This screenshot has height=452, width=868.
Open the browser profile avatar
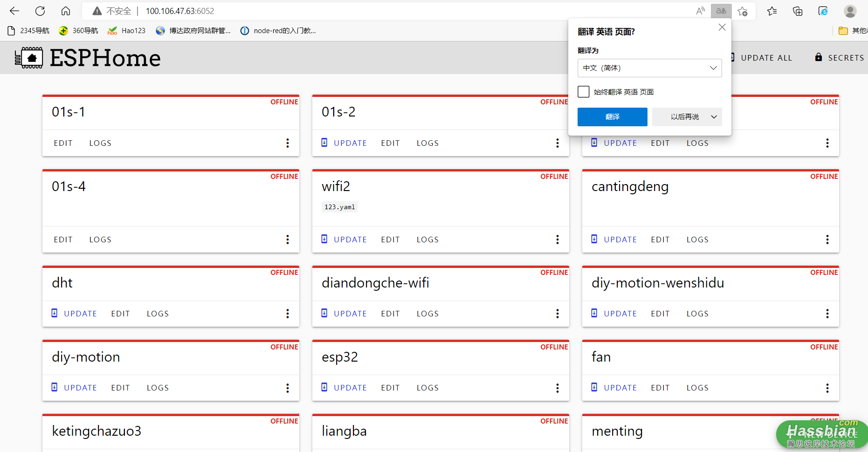850,11
